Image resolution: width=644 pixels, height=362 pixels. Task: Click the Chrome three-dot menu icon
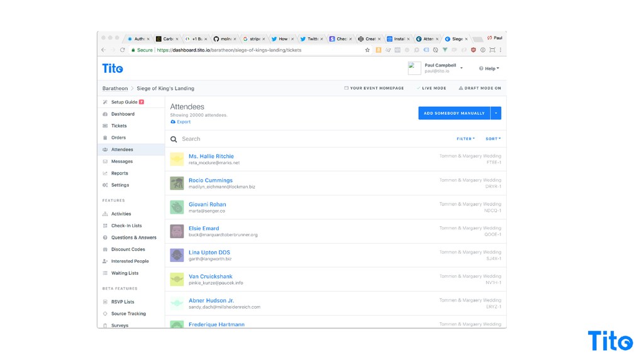pyautogui.click(x=500, y=50)
